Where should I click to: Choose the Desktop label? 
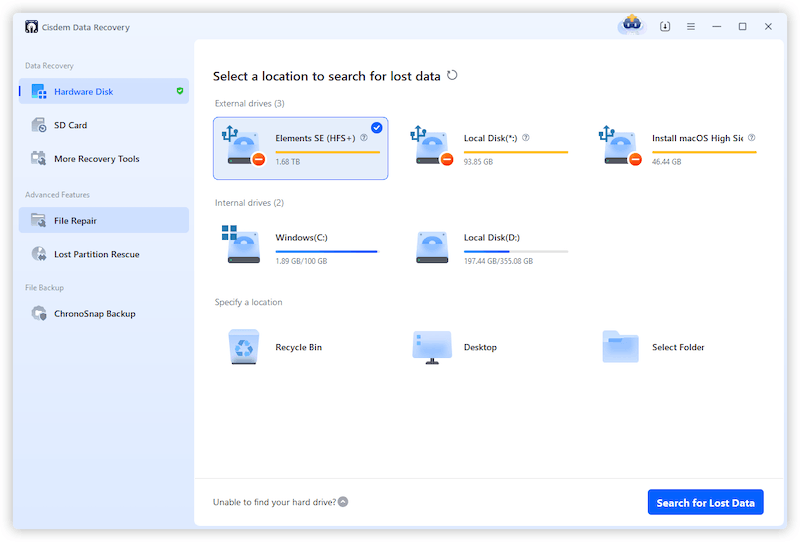480,347
